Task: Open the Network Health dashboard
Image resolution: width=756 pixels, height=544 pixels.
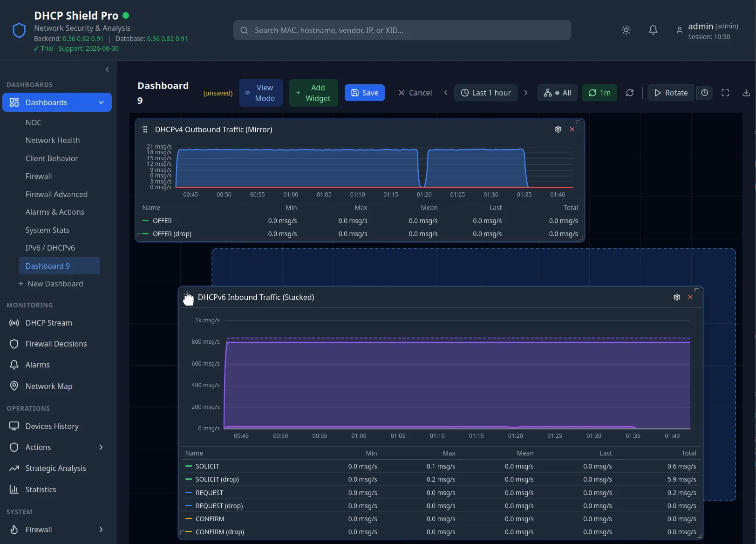Action: 53,140
